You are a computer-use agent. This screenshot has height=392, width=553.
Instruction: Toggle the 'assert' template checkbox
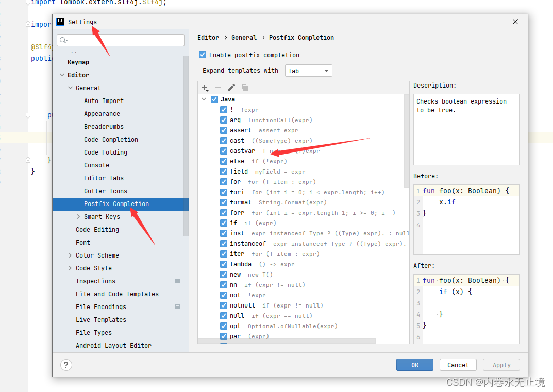click(224, 130)
